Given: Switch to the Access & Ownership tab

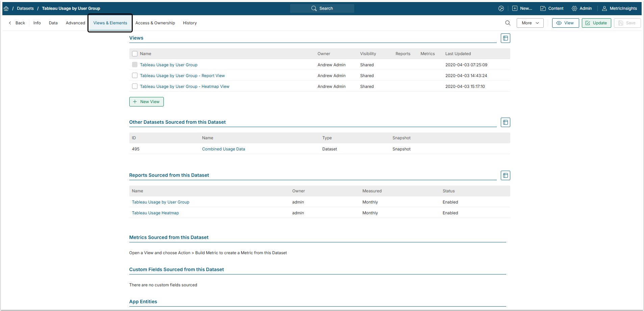Looking at the screenshot, I should pos(155,23).
